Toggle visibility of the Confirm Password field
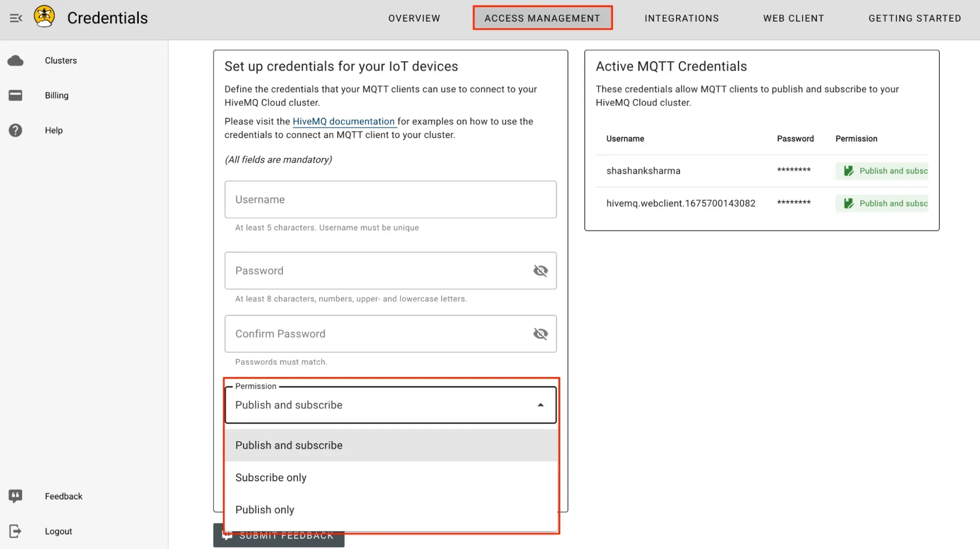980x549 pixels. click(540, 334)
